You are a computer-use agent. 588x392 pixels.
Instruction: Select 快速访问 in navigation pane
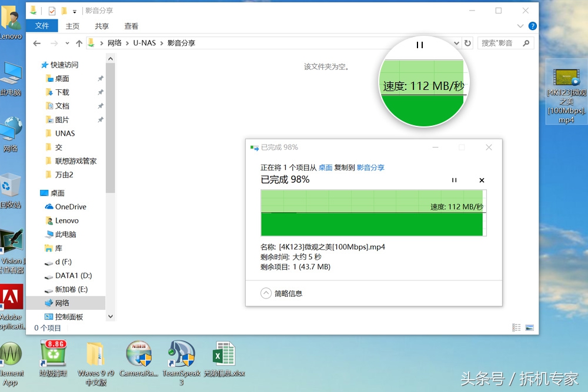59,65
